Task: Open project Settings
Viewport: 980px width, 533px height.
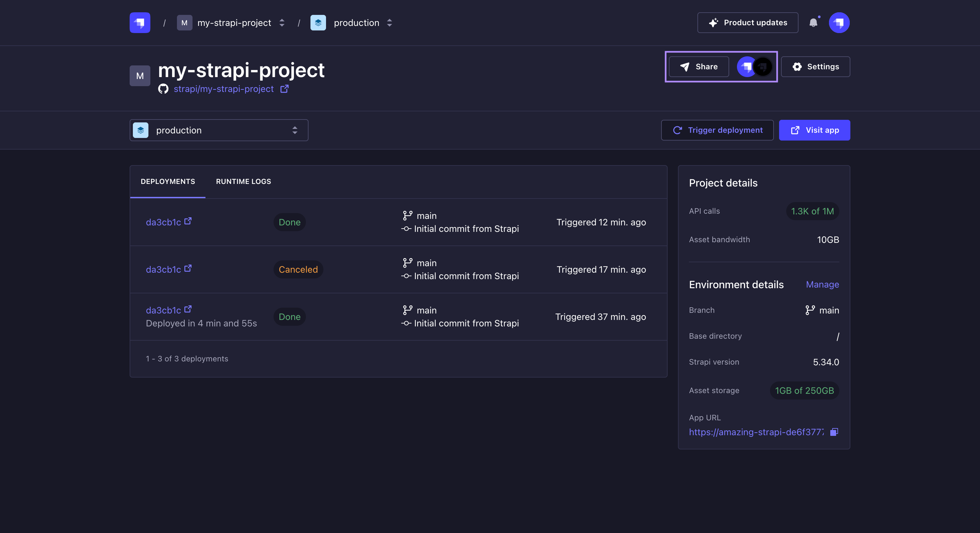Action: [x=815, y=67]
